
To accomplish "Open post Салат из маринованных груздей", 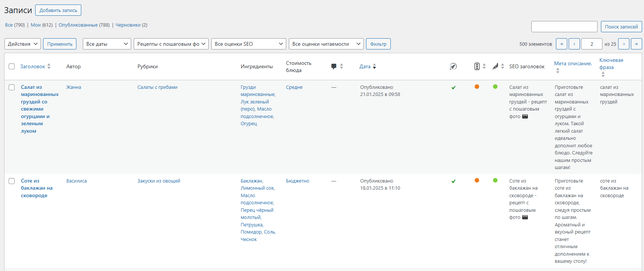I will (39, 109).
